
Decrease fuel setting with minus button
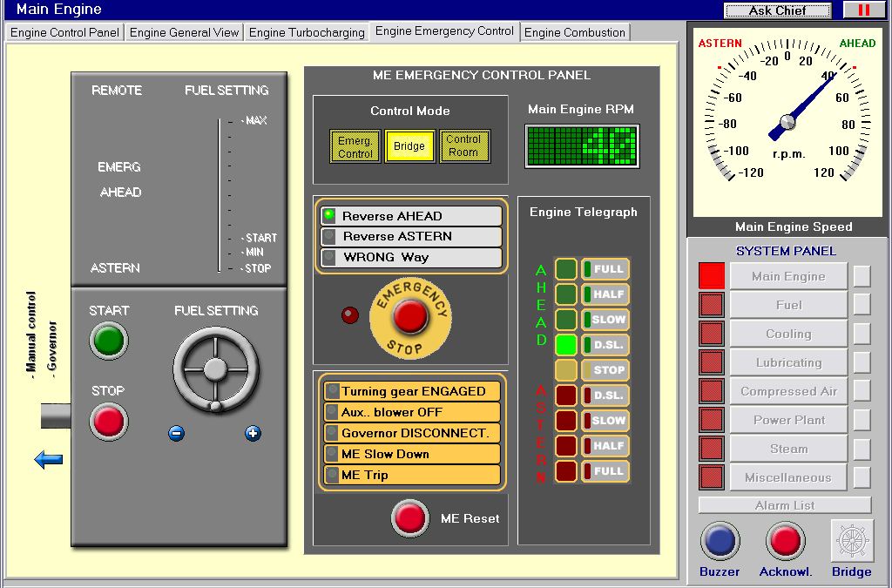[176, 433]
